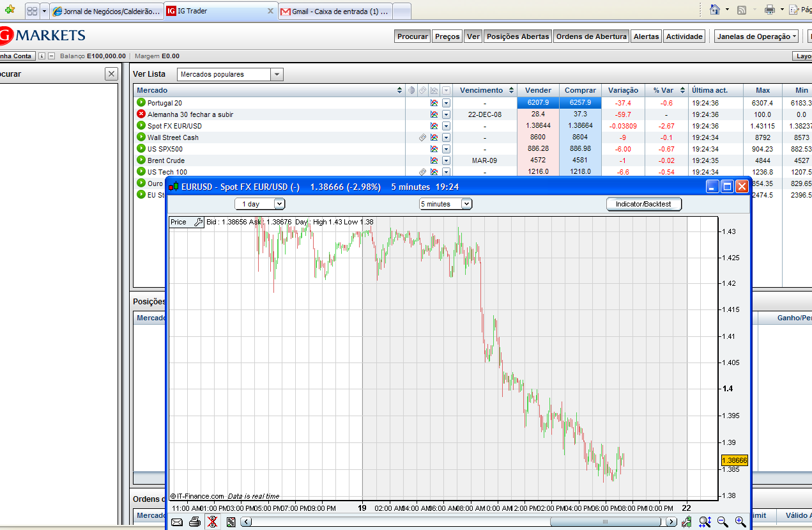
Task: Expand row options dropdown for Portugal 20
Action: point(446,103)
